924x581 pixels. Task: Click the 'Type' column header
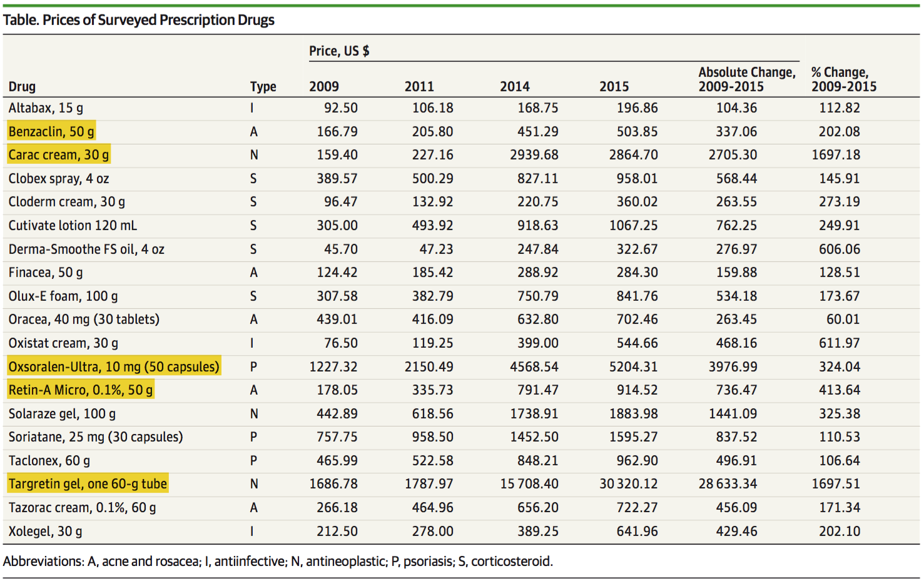point(263,86)
